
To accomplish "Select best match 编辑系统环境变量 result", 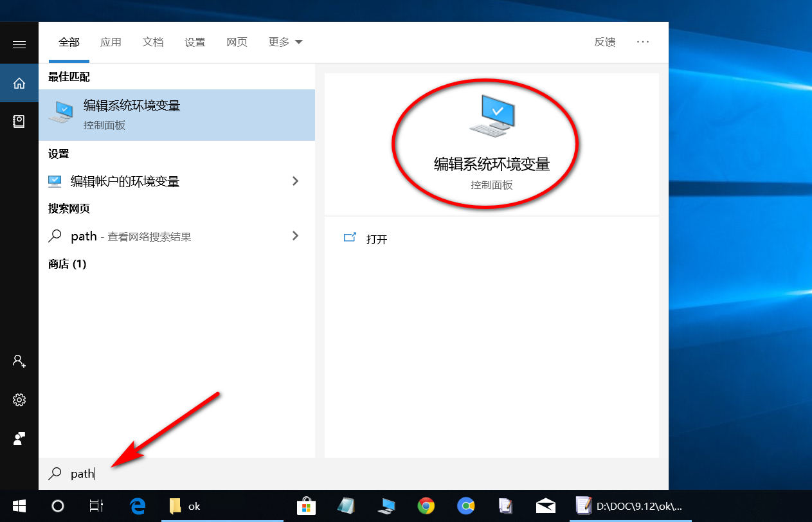I will coord(177,114).
